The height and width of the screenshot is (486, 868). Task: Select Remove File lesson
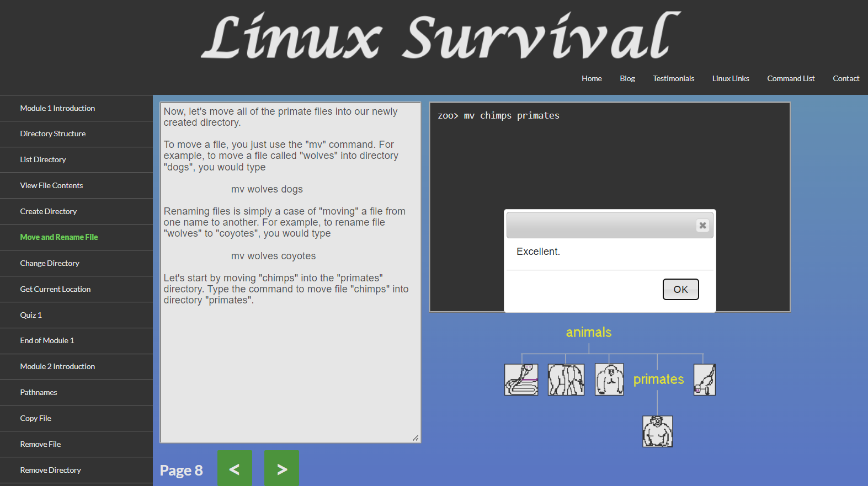[x=76, y=444]
